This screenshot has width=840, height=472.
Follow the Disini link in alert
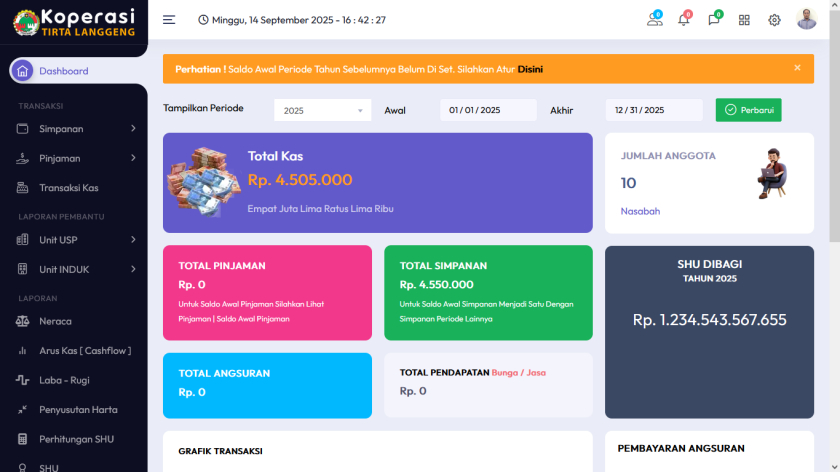(530, 69)
